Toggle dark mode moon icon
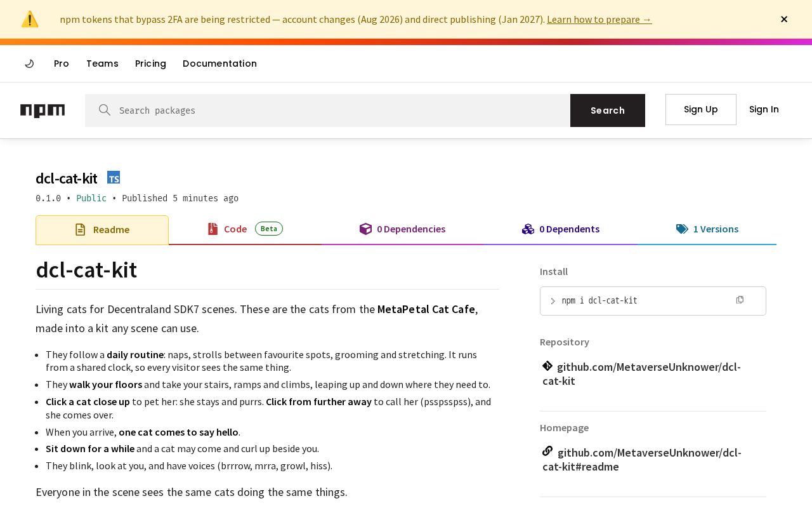 pyautogui.click(x=29, y=63)
